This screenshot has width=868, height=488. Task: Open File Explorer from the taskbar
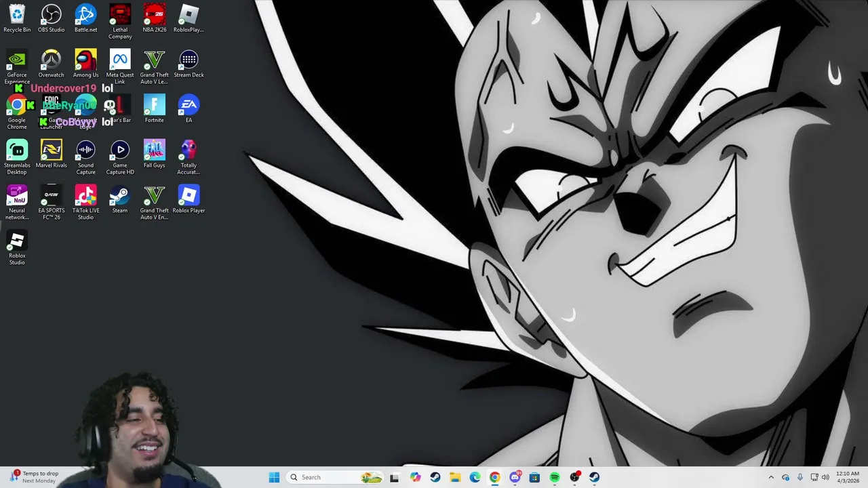tap(455, 477)
